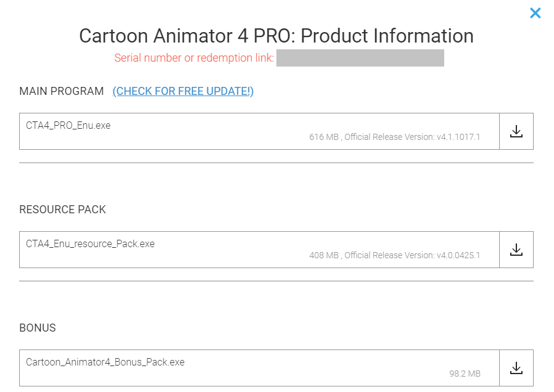Viewport: 554px width, 392px height.
Task: Open the Check for Free Update link
Action: [x=183, y=91]
